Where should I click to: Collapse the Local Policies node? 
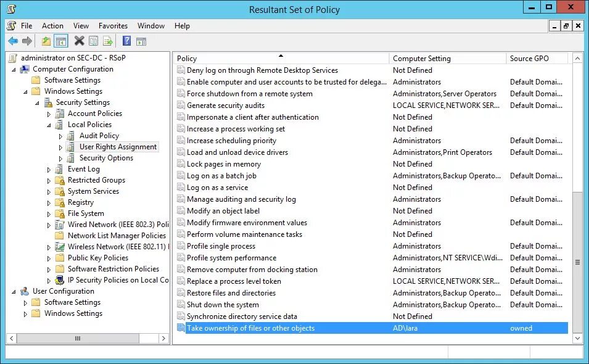coord(49,125)
